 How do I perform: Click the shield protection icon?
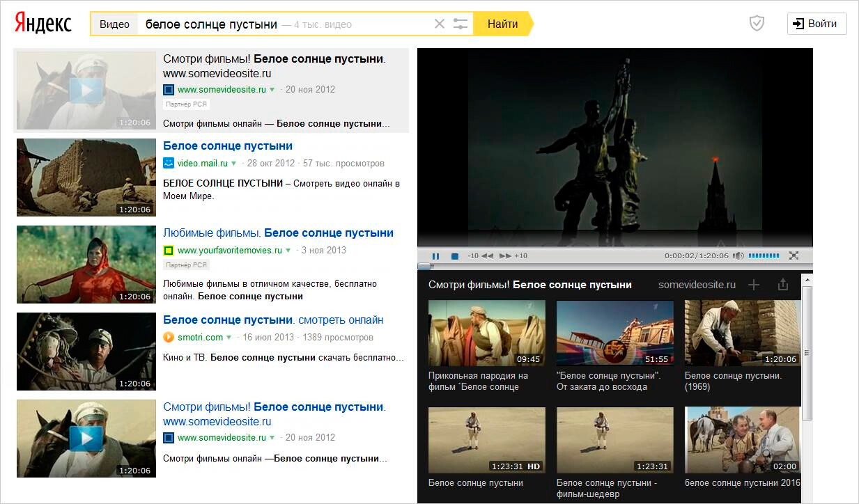757,24
